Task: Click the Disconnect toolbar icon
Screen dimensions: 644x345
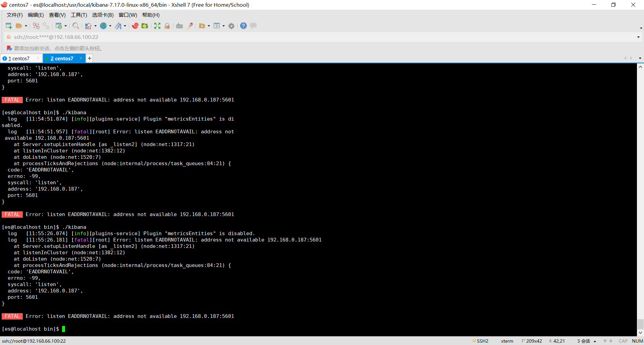Action: click(x=36, y=26)
